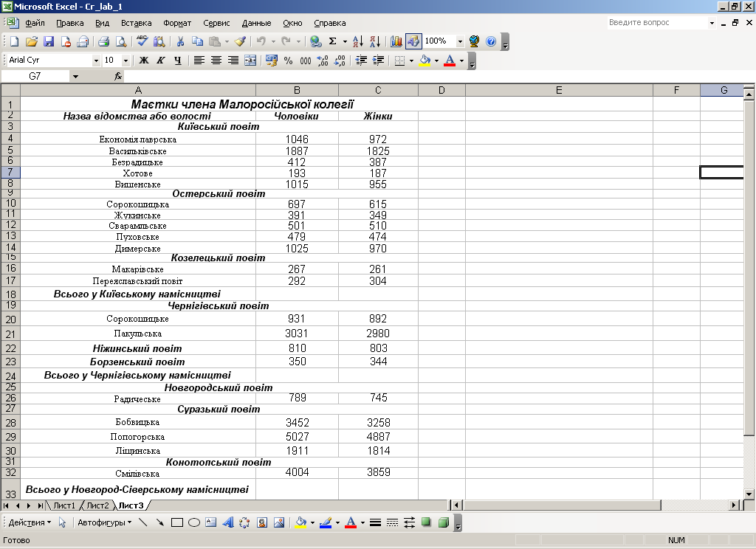Apply AutoSum with the sigma icon

pos(333,41)
